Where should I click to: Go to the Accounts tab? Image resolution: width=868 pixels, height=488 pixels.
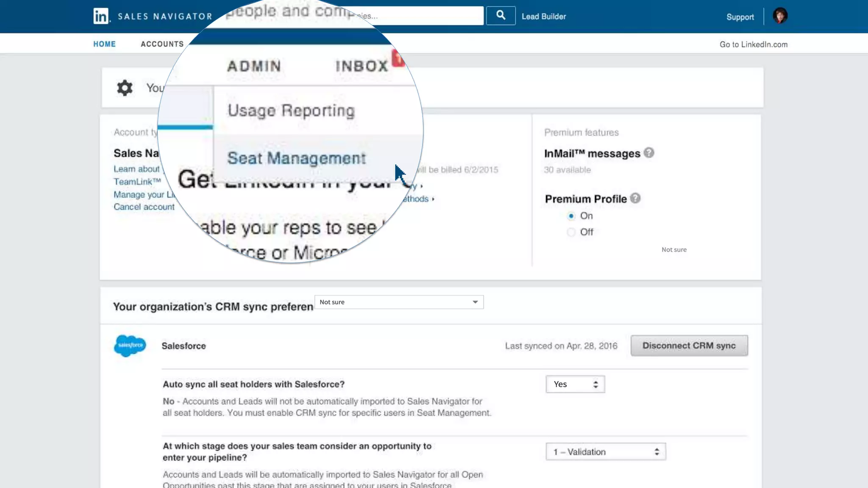pyautogui.click(x=162, y=44)
